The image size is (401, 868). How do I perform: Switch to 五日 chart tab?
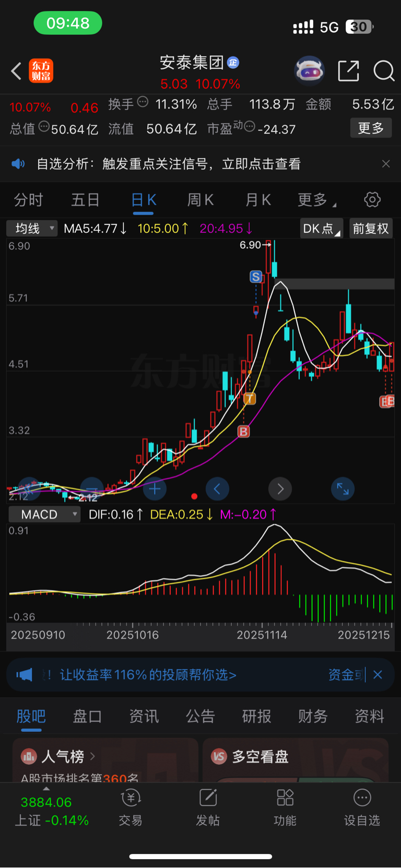click(86, 199)
